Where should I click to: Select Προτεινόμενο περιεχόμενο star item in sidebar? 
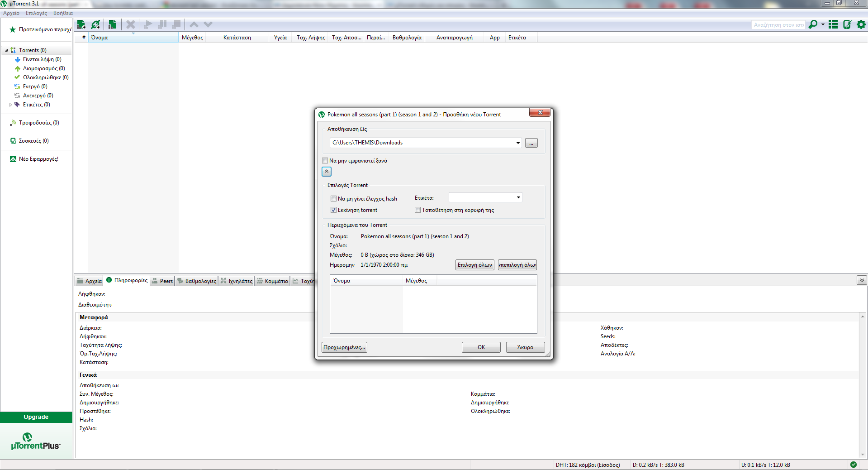[41, 29]
